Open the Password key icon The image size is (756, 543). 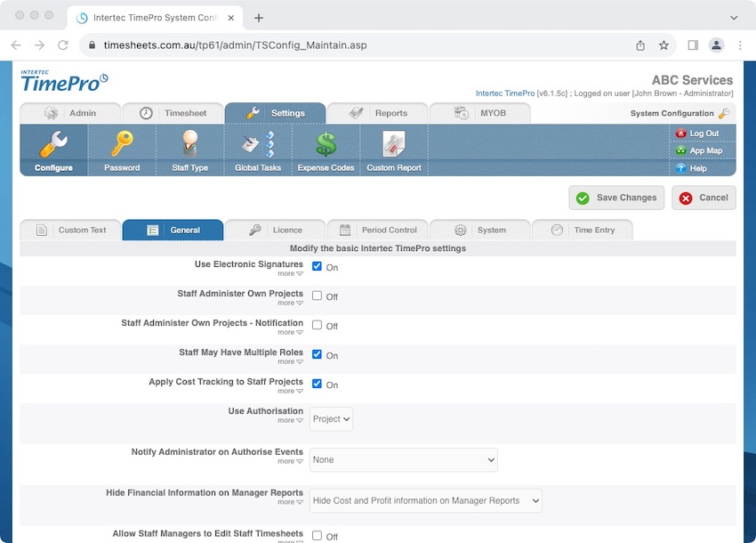coord(122,144)
